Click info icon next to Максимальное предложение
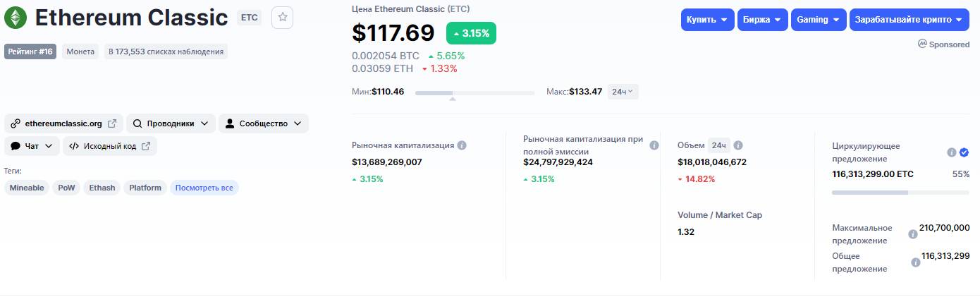Image resolution: width=980 pixels, height=297 pixels. coord(913,234)
